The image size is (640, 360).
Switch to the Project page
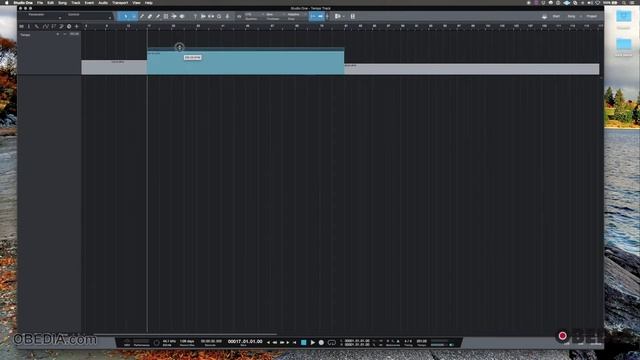coord(591,16)
